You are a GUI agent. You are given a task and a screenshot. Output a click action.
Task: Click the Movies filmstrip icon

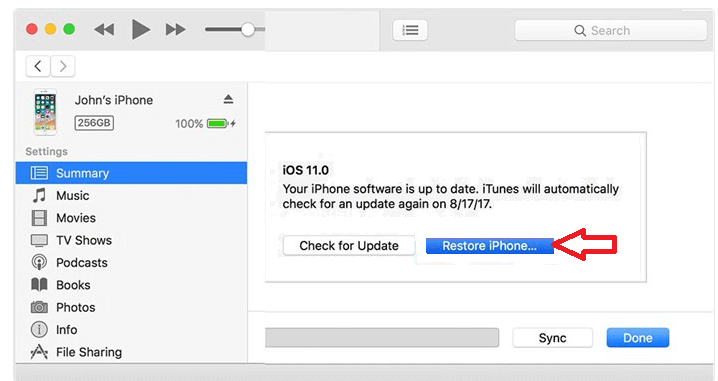(39, 218)
